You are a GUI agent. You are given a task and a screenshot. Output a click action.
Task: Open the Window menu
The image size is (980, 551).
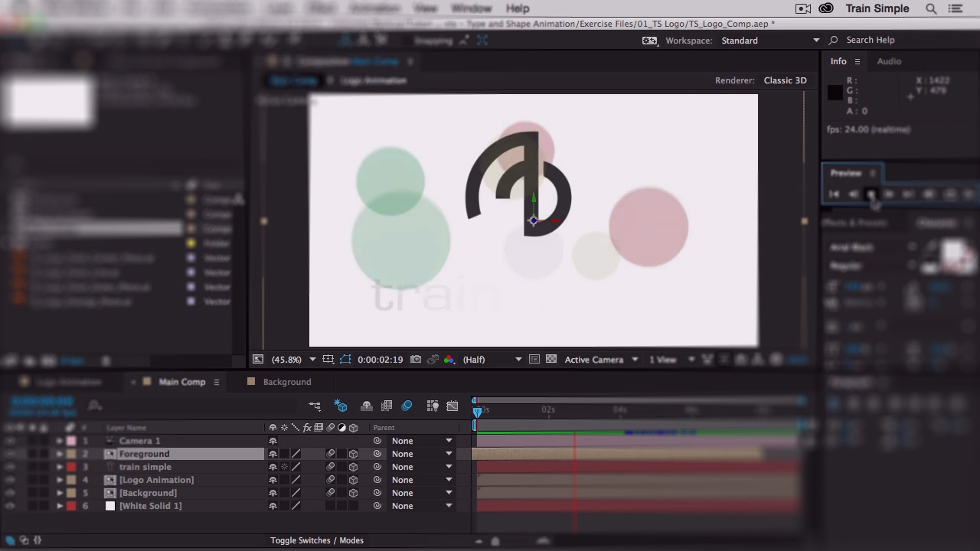[472, 8]
